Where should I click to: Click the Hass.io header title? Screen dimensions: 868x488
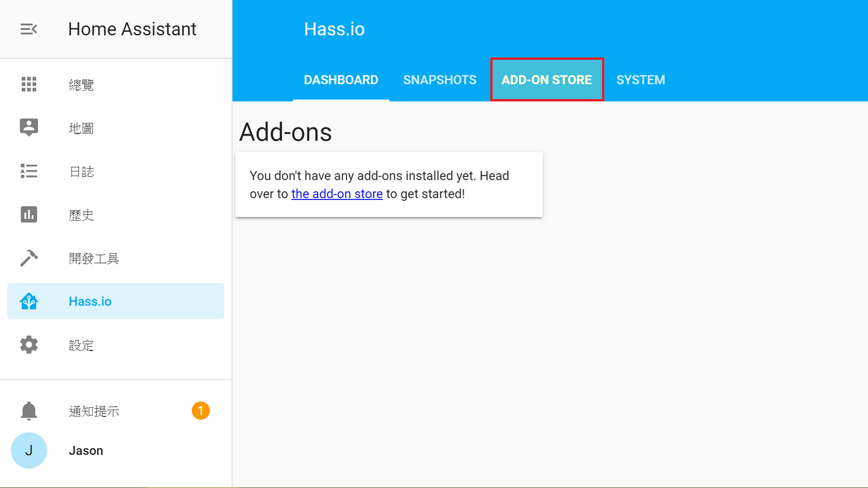(x=334, y=29)
